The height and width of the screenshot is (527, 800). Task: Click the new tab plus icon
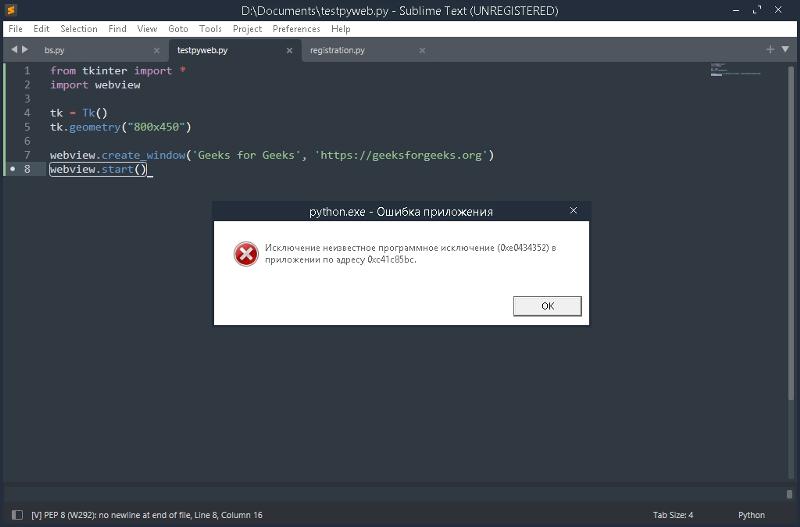(770, 49)
